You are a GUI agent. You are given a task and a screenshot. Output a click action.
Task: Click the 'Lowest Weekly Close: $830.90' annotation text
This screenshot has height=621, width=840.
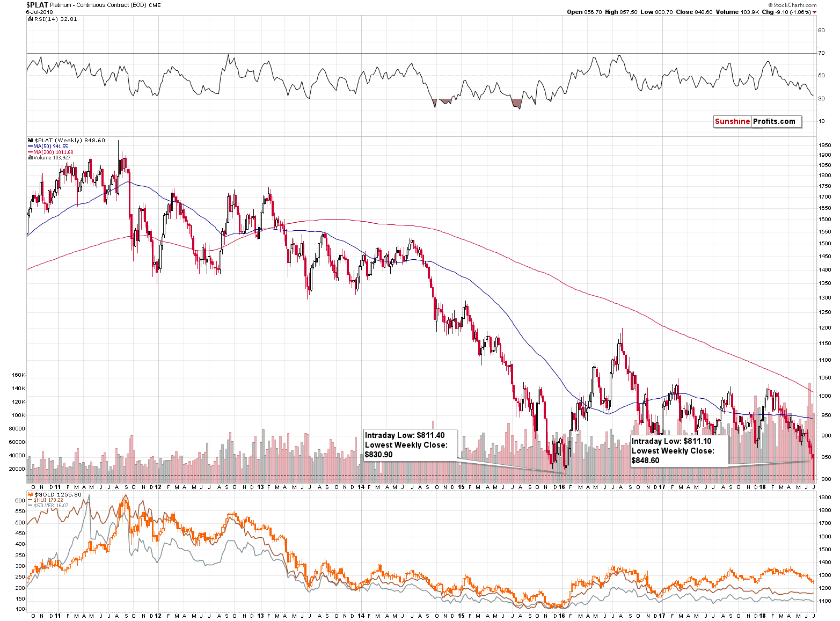406,450
